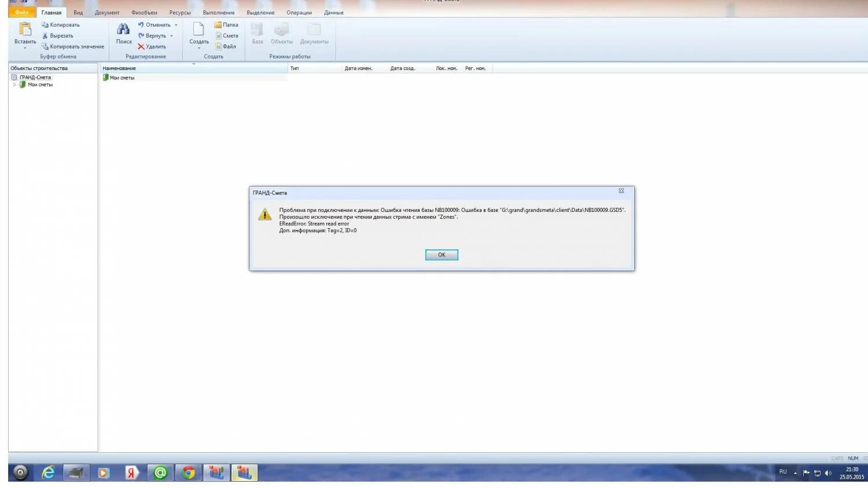Image resolution: width=868 pixels, height=488 pixels.
Task: Open the Поиск binoculars tool
Action: [x=124, y=34]
